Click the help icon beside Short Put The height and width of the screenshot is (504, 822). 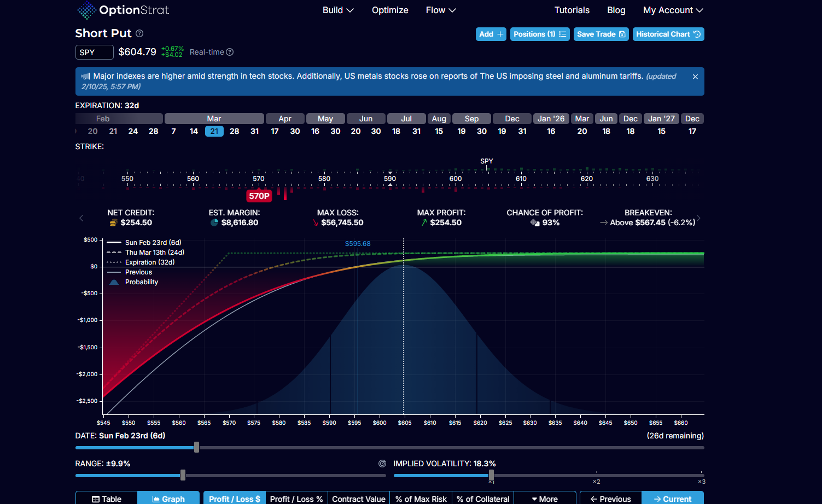tap(139, 33)
